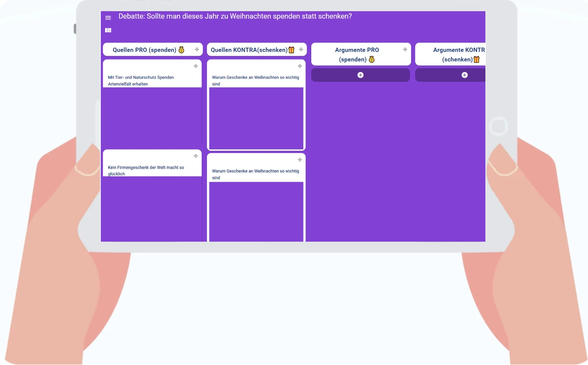Screen dimensions: 588x365
Task: Click the money bag emoji in Quellen PRO header
Action: pyautogui.click(x=181, y=50)
